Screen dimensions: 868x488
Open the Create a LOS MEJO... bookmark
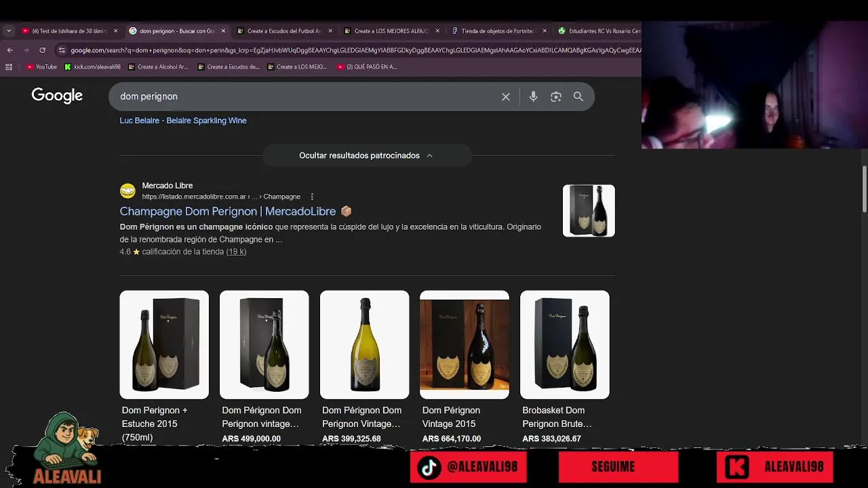[297, 66]
